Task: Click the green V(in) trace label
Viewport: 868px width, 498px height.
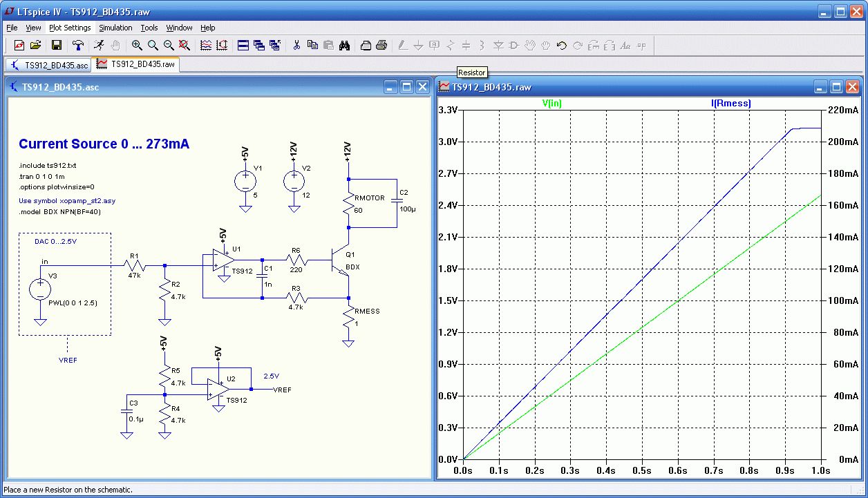Action: click(x=552, y=104)
